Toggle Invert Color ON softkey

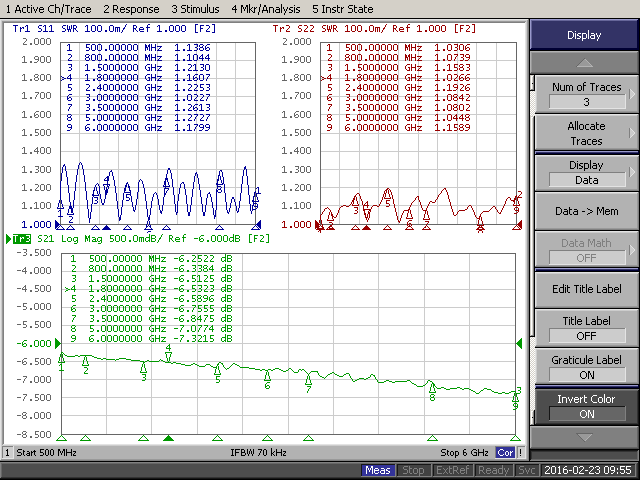[586, 406]
